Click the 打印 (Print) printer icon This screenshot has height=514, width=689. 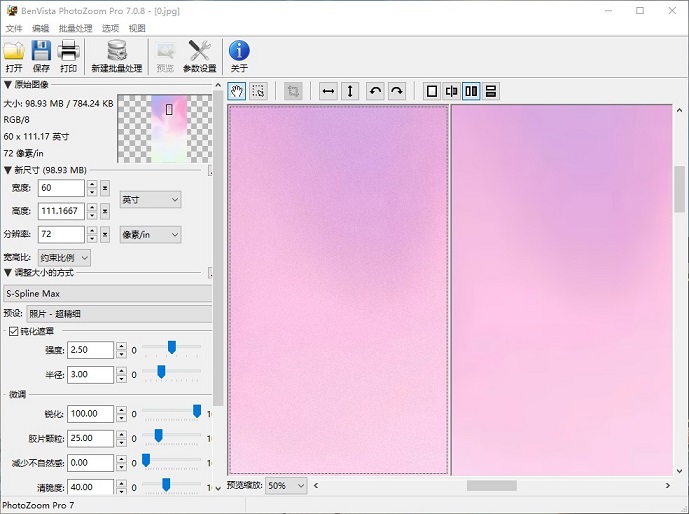[x=68, y=55]
